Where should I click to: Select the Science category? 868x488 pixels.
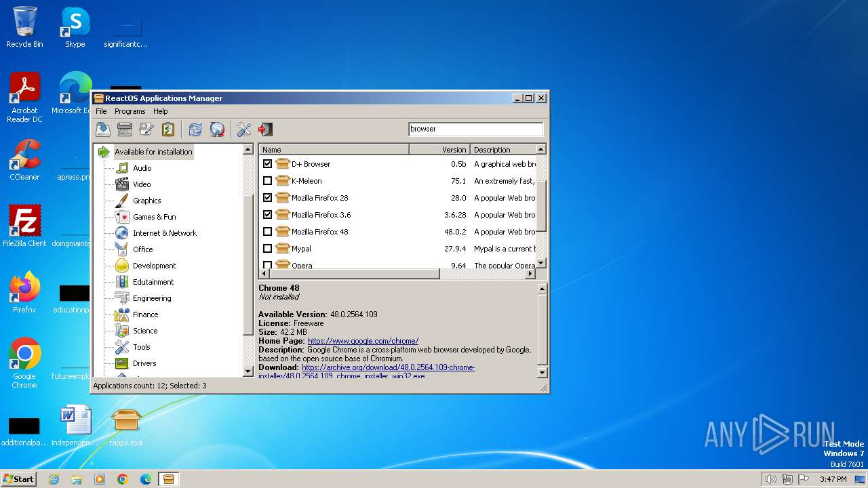pyautogui.click(x=145, y=331)
